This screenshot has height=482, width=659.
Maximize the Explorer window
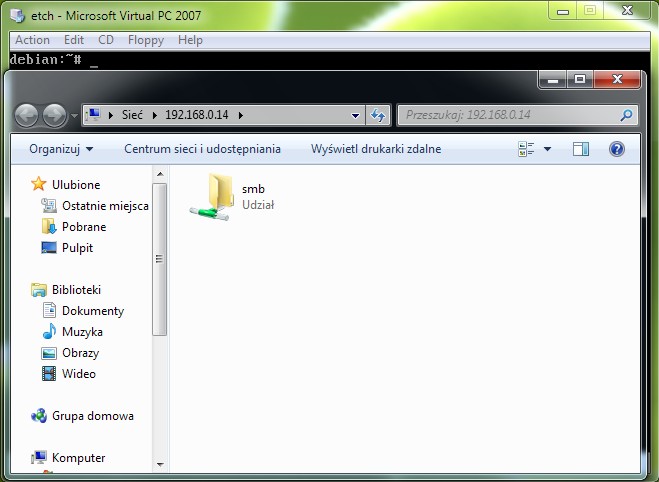pos(580,79)
